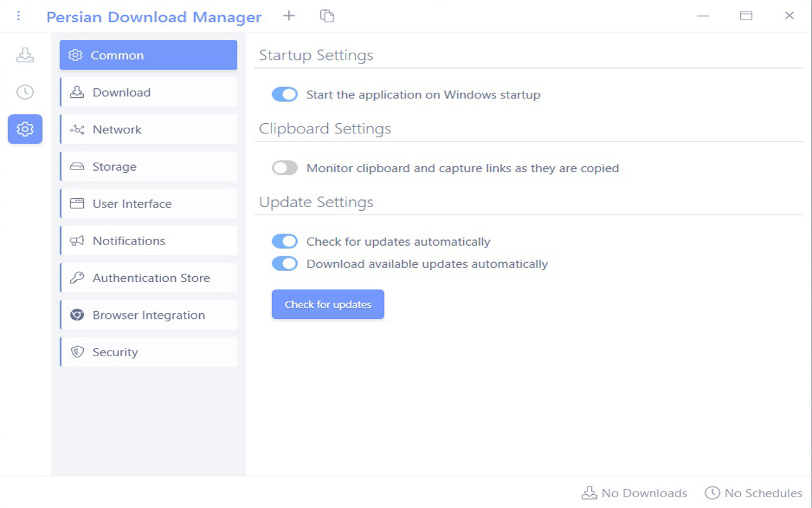Viewport: 812px width, 508px height.
Task: Click 'Check for updates automatically' label
Action: tap(398, 242)
